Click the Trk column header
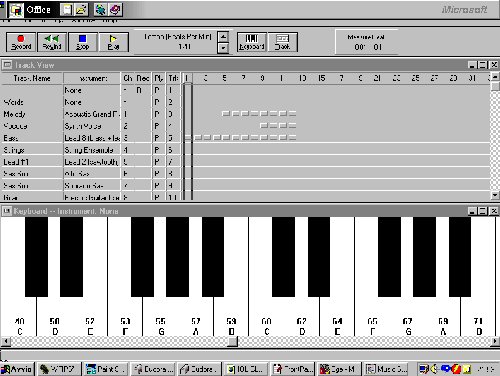The width and height of the screenshot is (500, 376). point(173,78)
